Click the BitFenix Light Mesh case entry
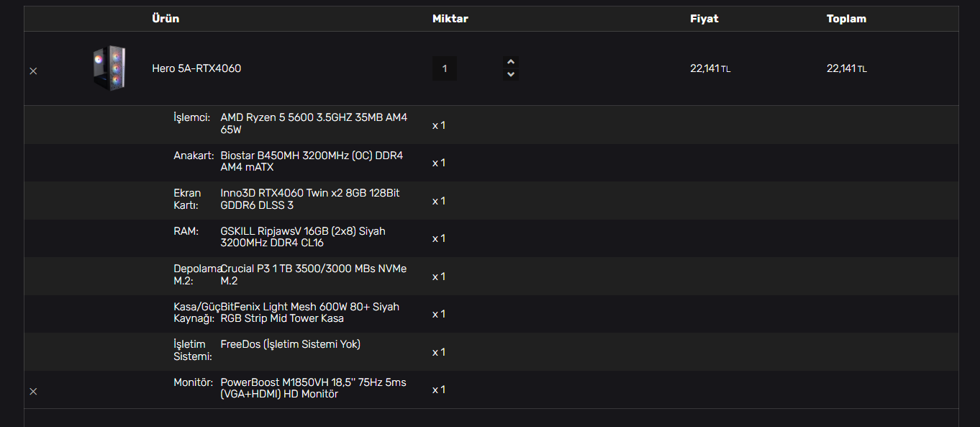The height and width of the screenshot is (427, 980). pyautogui.click(x=309, y=313)
